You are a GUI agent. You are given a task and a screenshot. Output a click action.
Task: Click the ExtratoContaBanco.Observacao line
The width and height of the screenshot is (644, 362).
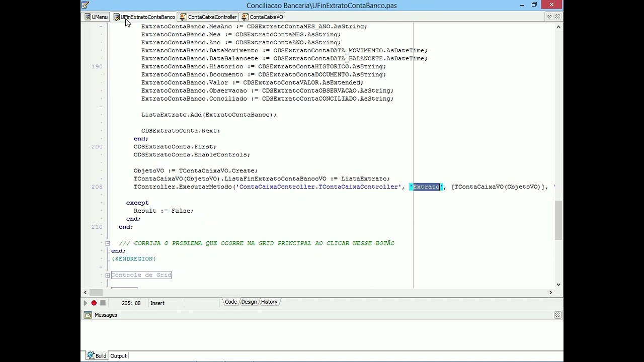click(267, 90)
